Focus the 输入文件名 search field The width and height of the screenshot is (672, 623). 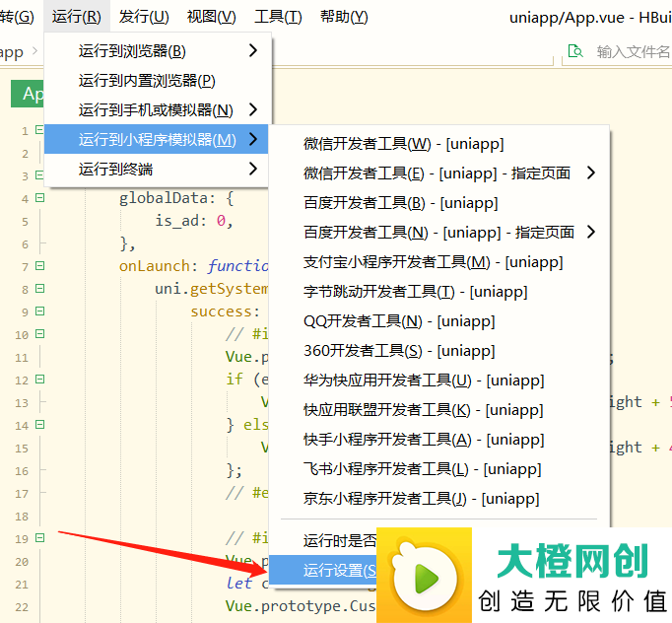tap(633, 51)
